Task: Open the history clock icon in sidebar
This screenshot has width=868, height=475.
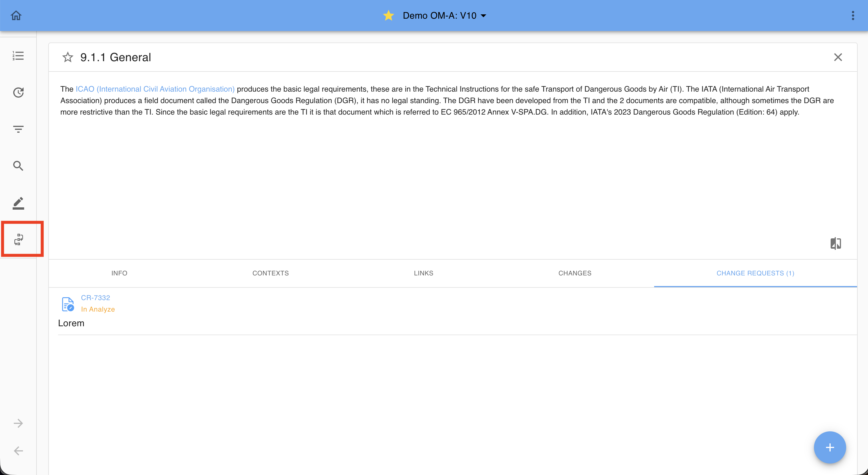Action: click(x=18, y=92)
